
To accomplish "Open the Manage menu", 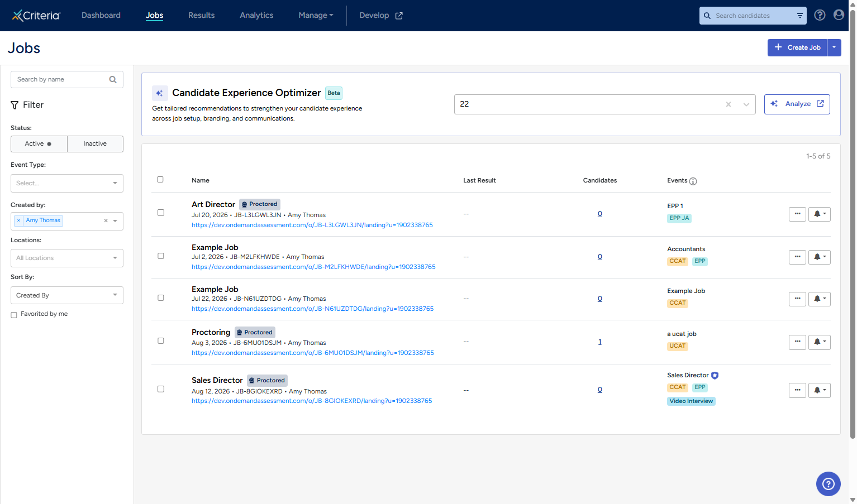I will [x=316, y=15].
